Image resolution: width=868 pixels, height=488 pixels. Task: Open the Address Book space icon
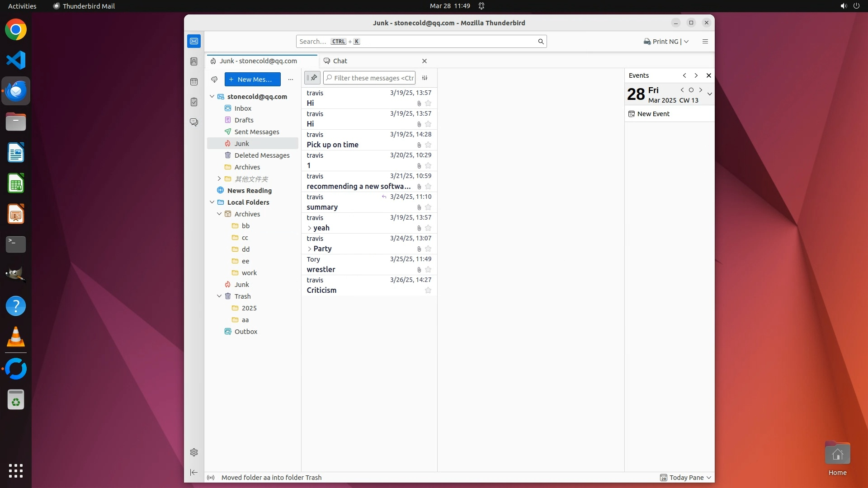click(x=194, y=61)
